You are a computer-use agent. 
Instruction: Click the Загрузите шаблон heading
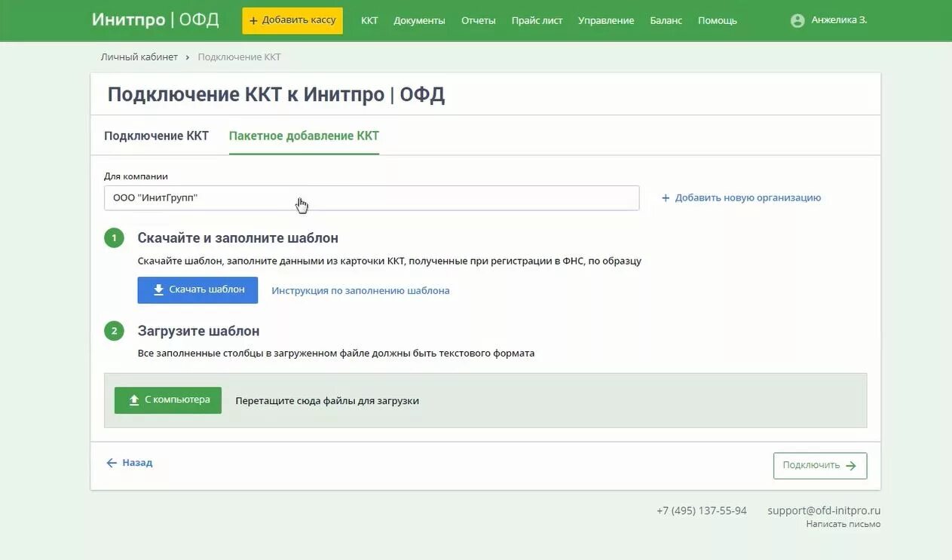click(198, 331)
